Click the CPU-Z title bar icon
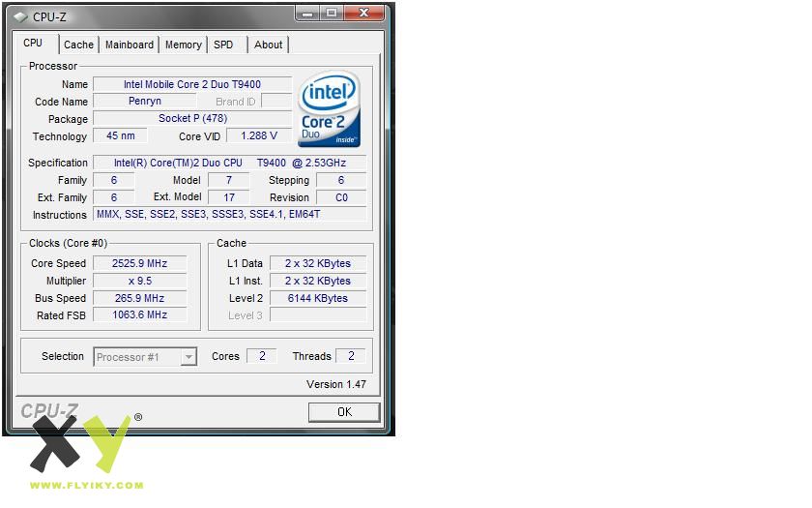The width and height of the screenshot is (812, 508). click(20, 17)
